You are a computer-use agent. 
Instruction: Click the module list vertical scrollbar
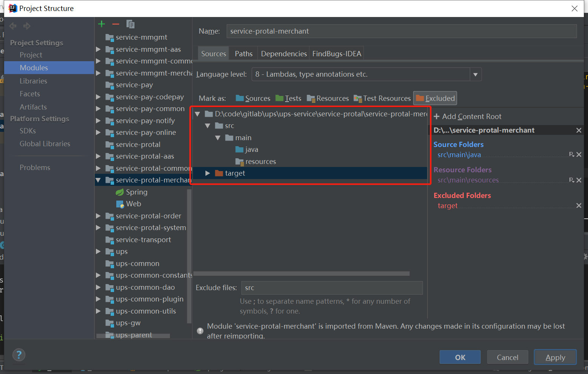coord(189,256)
